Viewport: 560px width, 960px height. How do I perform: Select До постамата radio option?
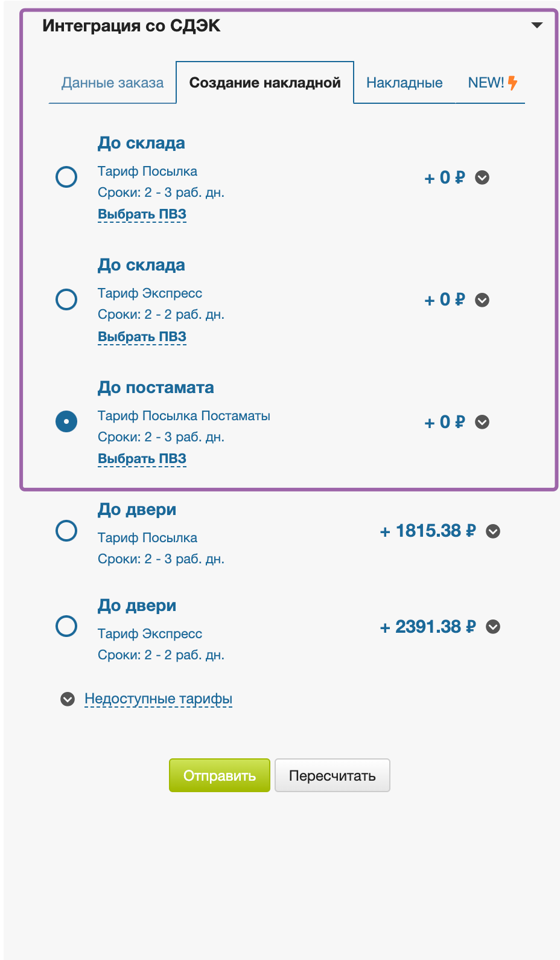[x=66, y=421]
